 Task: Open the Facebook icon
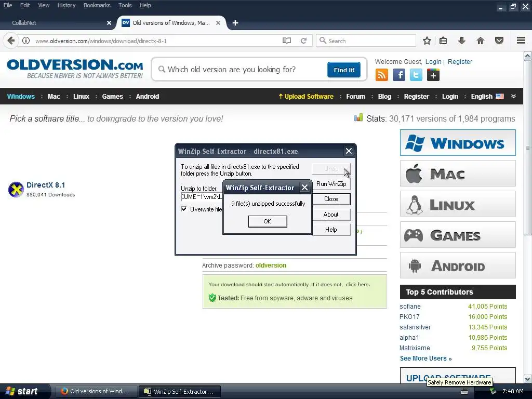399,75
